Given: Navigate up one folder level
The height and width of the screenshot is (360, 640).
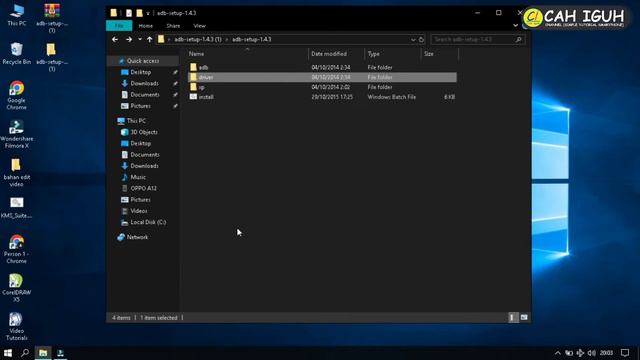Looking at the screenshot, I should point(150,40).
